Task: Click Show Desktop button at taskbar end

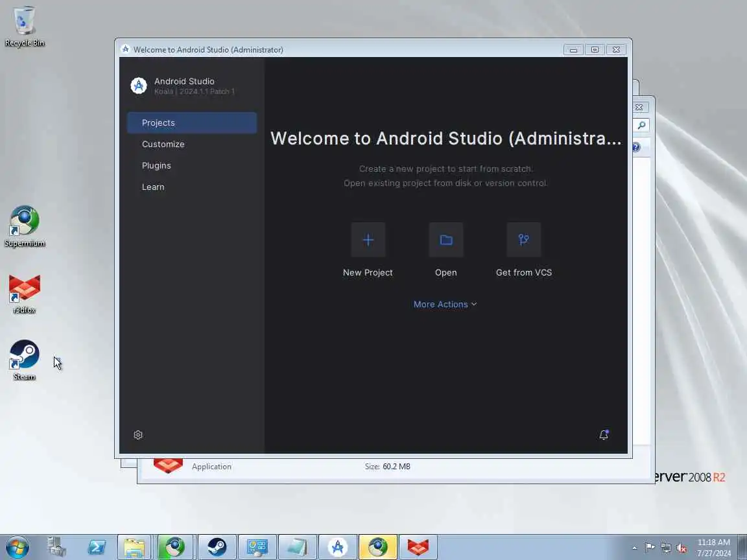Action: pyautogui.click(x=742, y=547)
